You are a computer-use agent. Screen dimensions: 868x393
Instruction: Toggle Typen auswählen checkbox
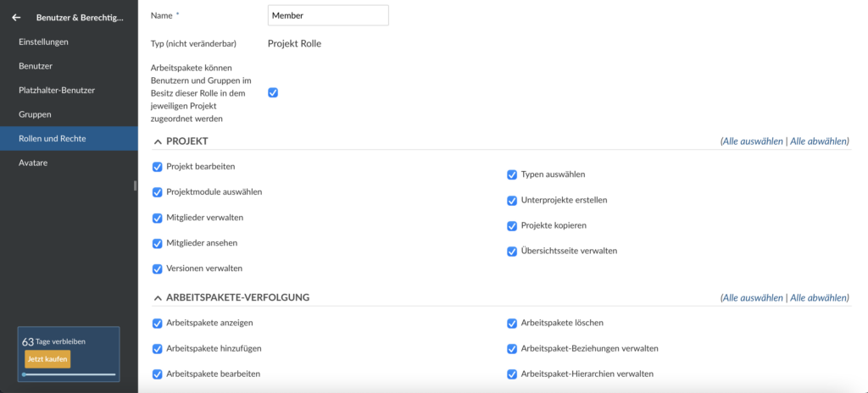click(512, 175)
